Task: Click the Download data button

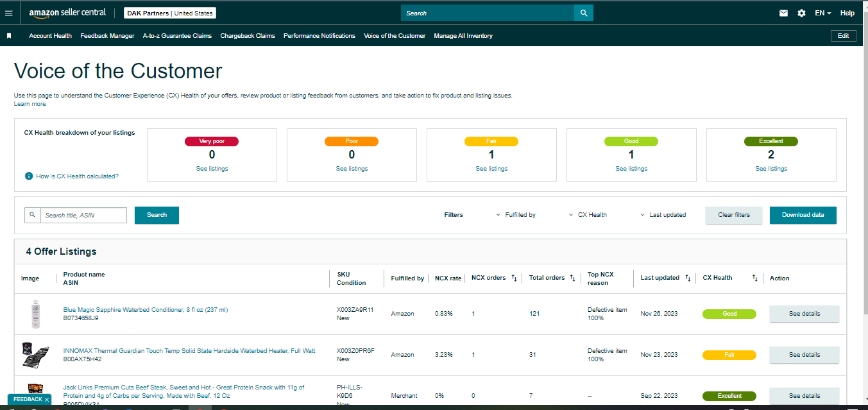Action: (x=803, y=215)
